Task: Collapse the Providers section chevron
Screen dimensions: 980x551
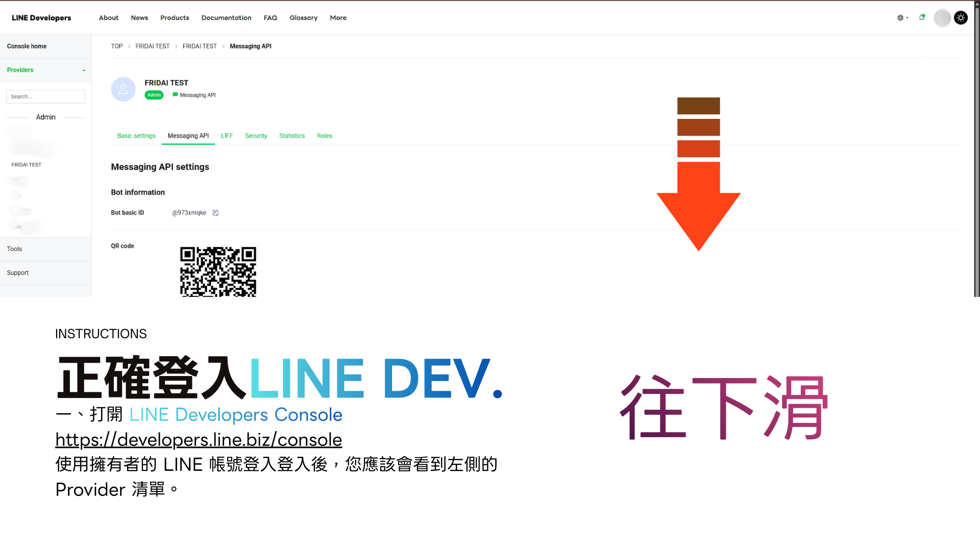Action: click(x=84, y=70)
